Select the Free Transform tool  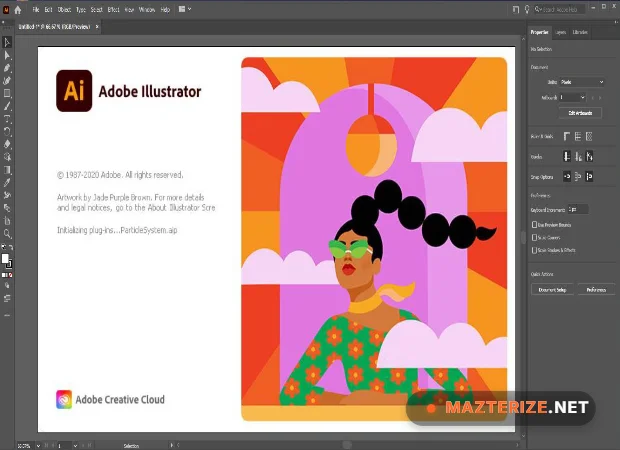(x=7, y=208)
